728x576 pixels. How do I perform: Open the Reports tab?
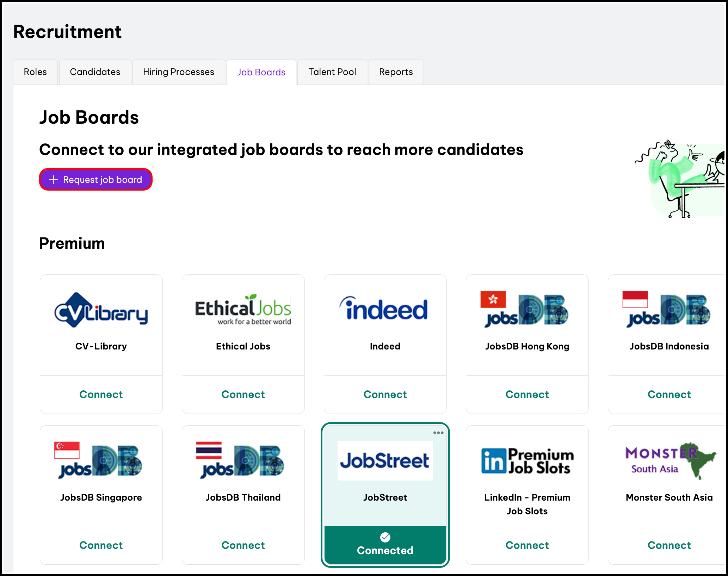[x=396, y=72]
